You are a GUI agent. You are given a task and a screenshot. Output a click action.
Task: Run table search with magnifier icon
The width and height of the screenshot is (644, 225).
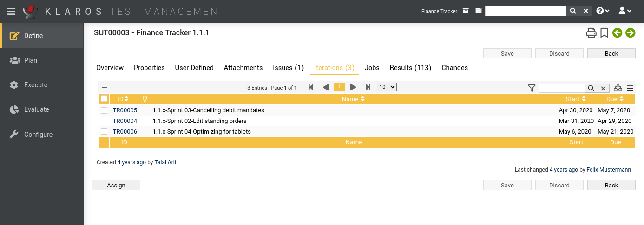point(591,88)
